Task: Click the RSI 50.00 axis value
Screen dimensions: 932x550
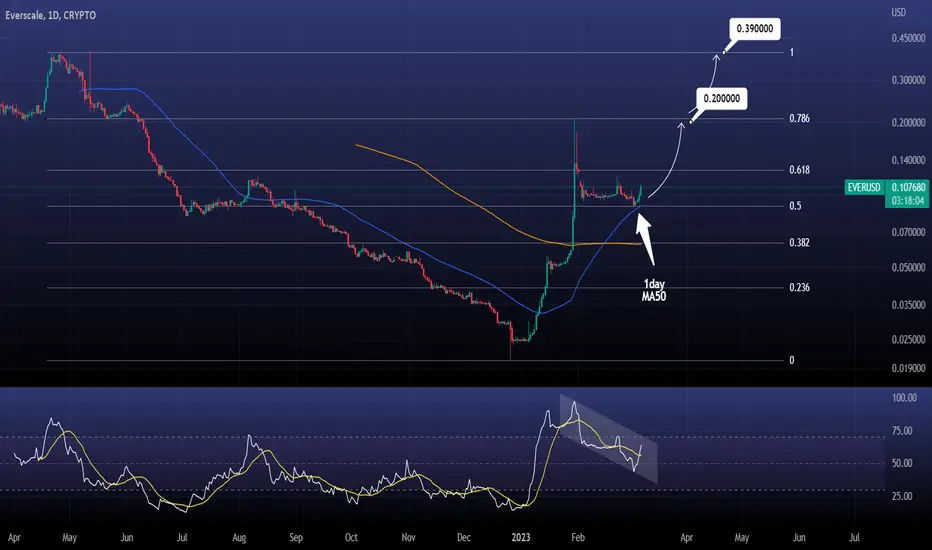Action: coord(902,463)
